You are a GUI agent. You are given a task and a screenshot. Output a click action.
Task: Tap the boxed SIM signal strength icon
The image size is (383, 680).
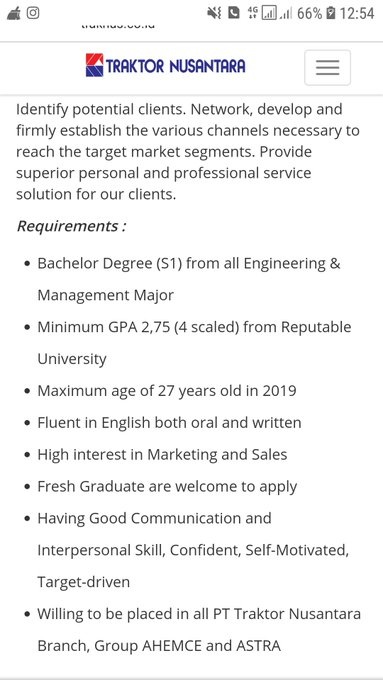(x=269, y=14)
